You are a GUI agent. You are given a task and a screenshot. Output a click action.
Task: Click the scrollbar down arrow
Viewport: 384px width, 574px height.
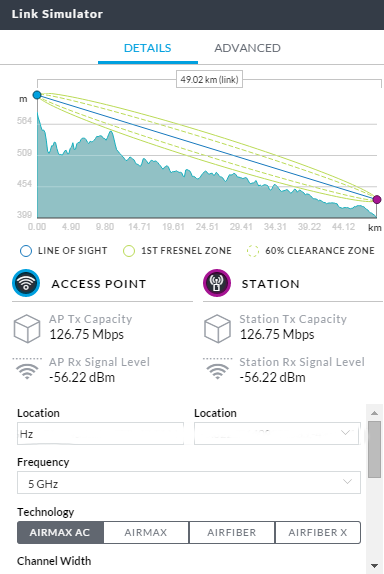click(x=374, y=566)
